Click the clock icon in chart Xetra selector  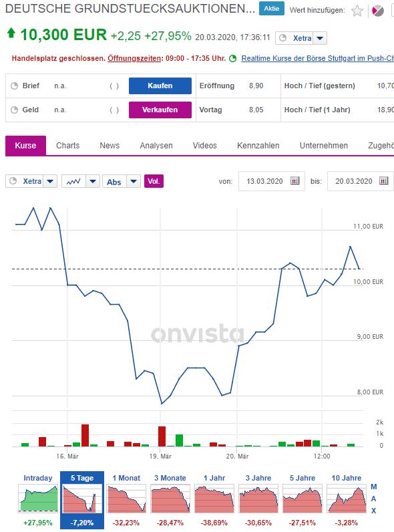13,181
